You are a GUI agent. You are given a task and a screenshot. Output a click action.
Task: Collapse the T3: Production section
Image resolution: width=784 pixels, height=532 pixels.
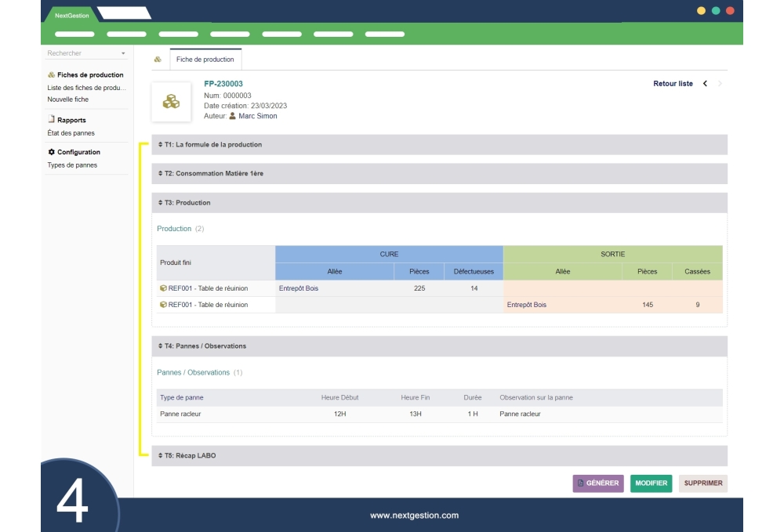pyautogui.click(x=185, y=203)
